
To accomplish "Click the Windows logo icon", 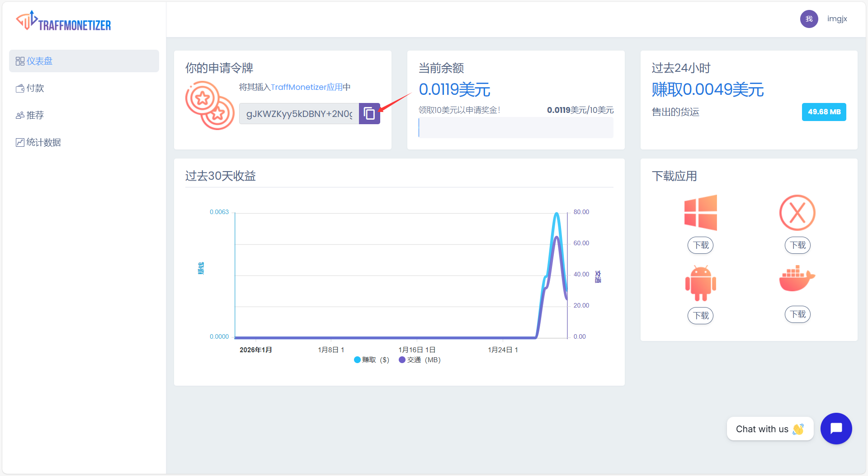I will point(700,213).
